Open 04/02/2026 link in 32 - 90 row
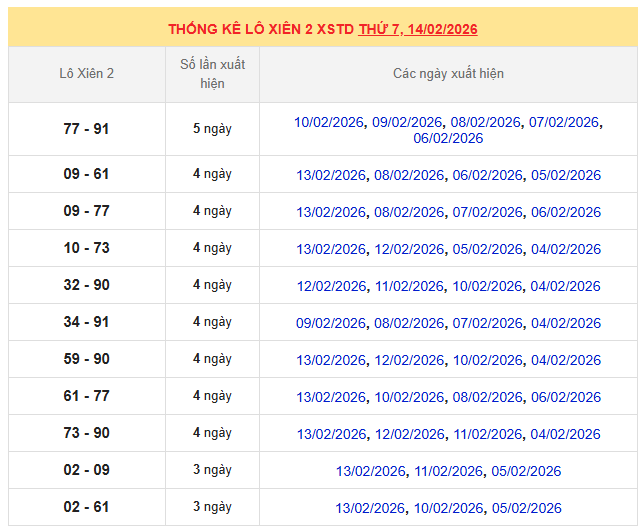641x531 pixels. 565,286
